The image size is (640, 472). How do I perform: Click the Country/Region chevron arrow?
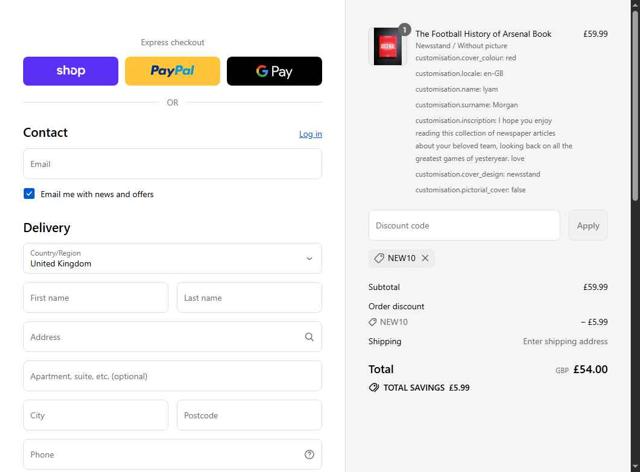click(x=309, y=259)
